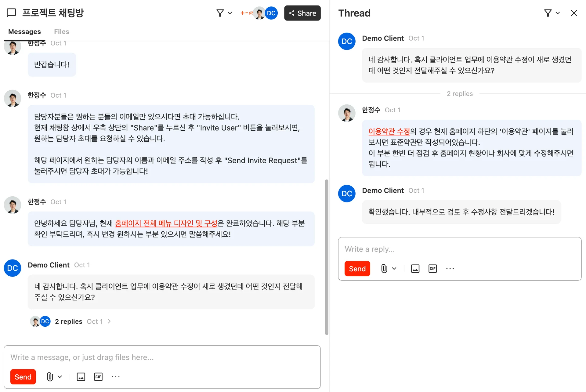Image resolution: width=586 pixels, height=392 pixels.
Task: Click the GIF icon in main message composer
Action: (98, 377)
